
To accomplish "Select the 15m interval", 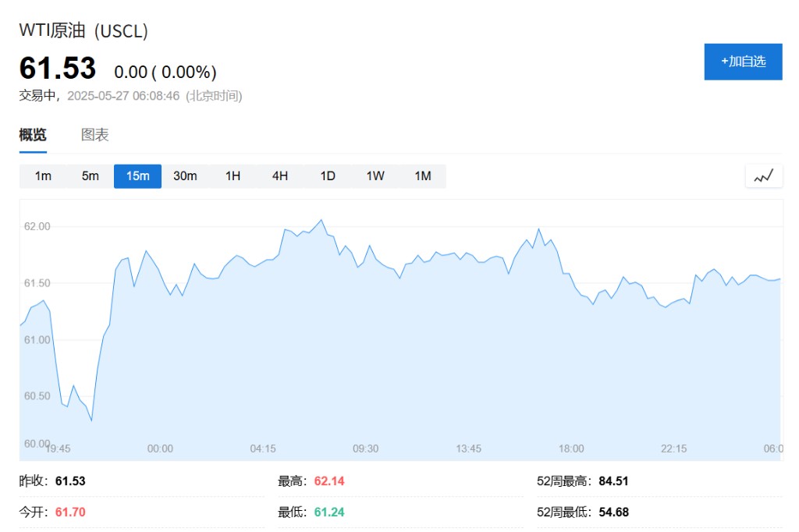I will [x=137, y=176].
